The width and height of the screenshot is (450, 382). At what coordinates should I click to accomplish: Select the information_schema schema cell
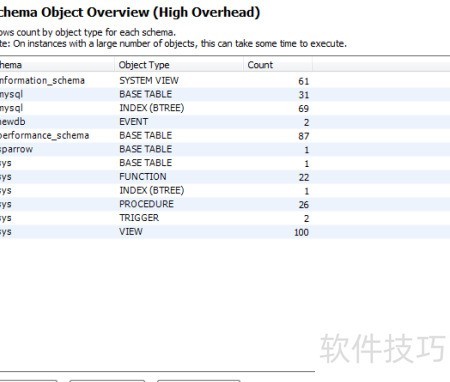click(x=42, y=81)
